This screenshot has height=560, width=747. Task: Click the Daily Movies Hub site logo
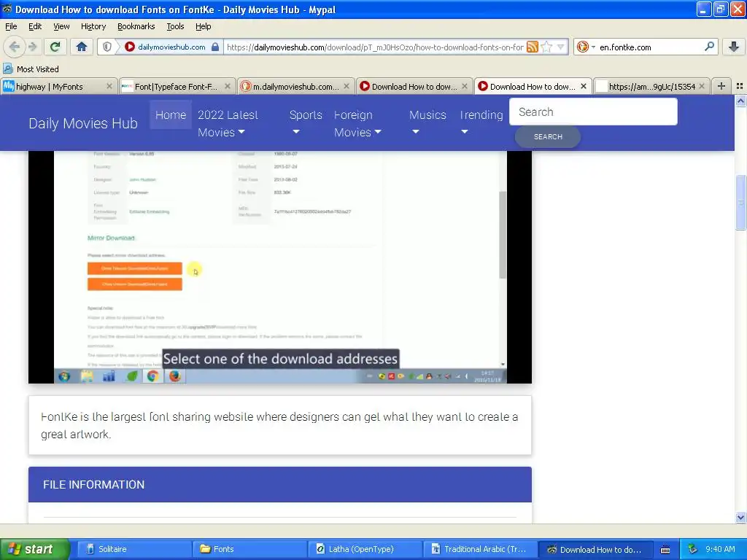[x=83, y=123]
